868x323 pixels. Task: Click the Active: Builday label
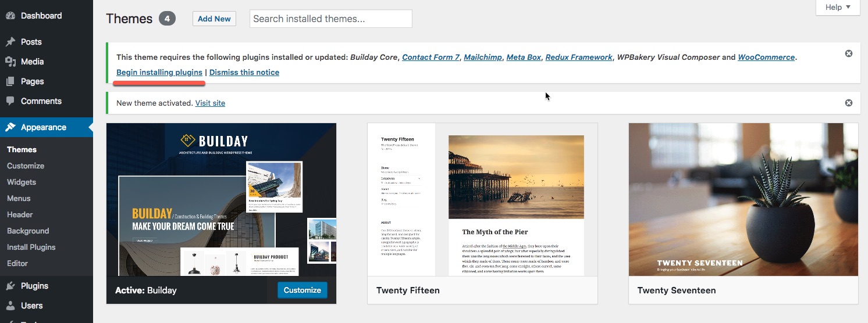(146, 290)
